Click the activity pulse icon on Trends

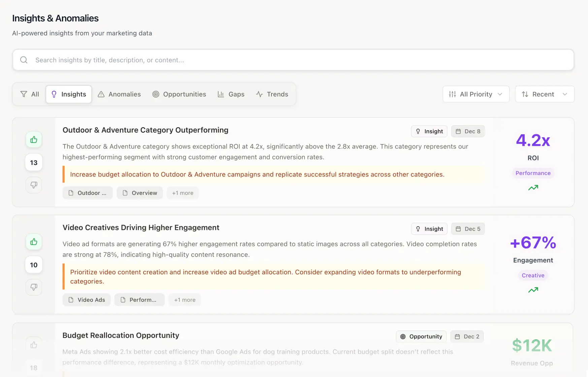[259, 94]
